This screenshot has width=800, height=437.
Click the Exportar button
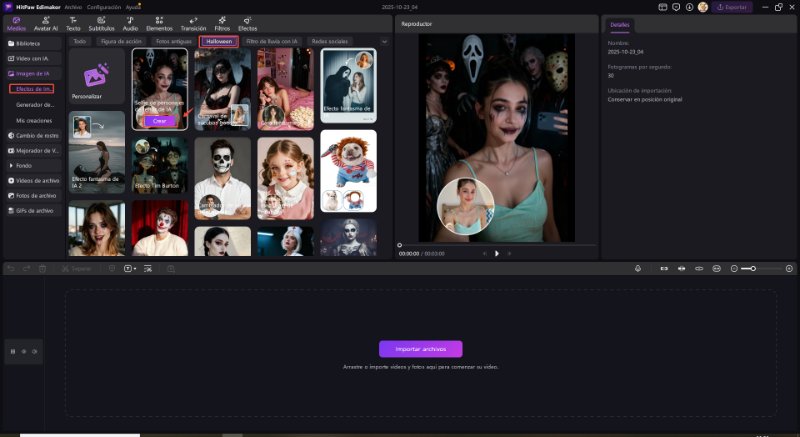(732, 7)
